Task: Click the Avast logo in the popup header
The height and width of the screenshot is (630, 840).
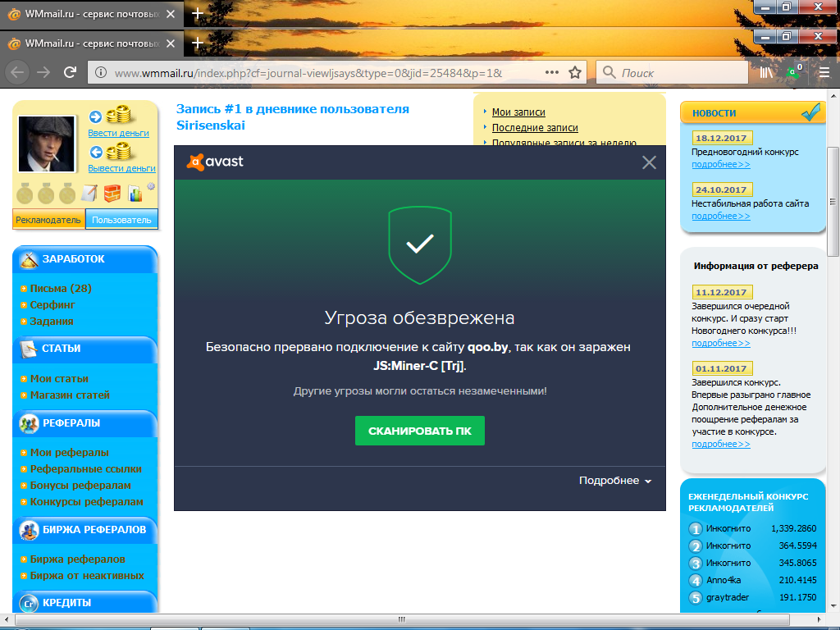Action: point(215,162)
